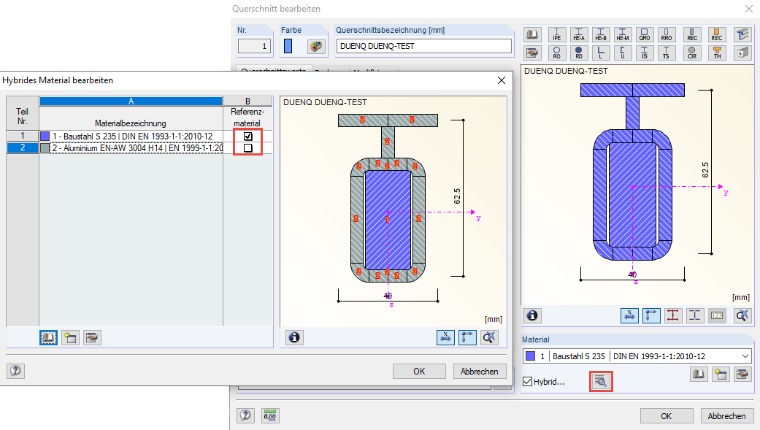Edit selected material in hybrid material dialog
The image size is (760, 430).
click(x=92, y=337)
